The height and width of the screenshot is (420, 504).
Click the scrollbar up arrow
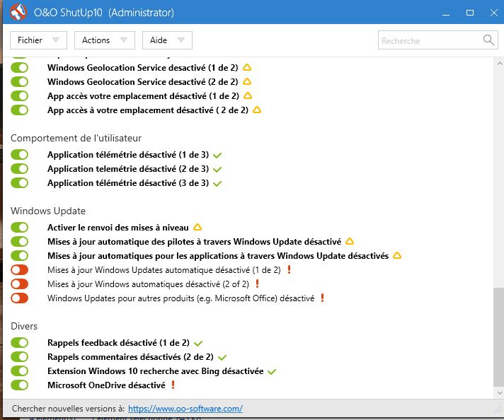coord(500,63)
